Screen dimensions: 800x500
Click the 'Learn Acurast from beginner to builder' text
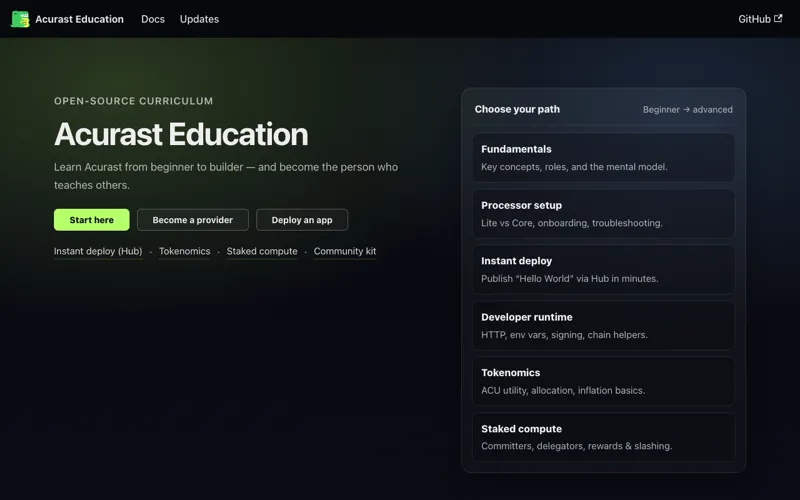click(x=226, y=176)
